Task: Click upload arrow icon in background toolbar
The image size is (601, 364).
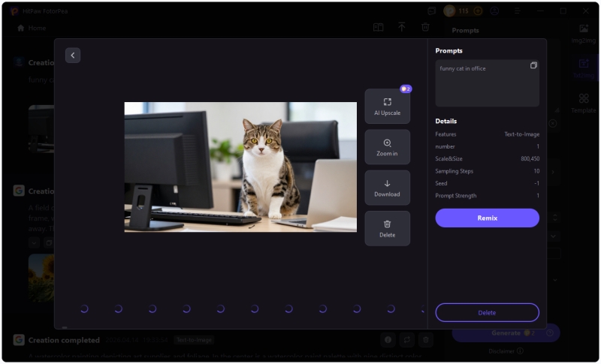Action: coord(402,27)
